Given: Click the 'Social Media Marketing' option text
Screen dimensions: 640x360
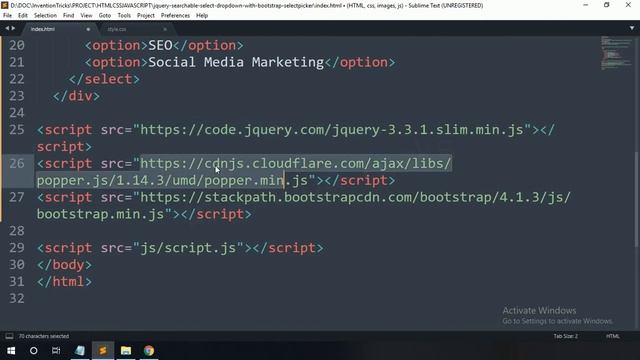Looking at the screenshot, I should coord(236,62).
